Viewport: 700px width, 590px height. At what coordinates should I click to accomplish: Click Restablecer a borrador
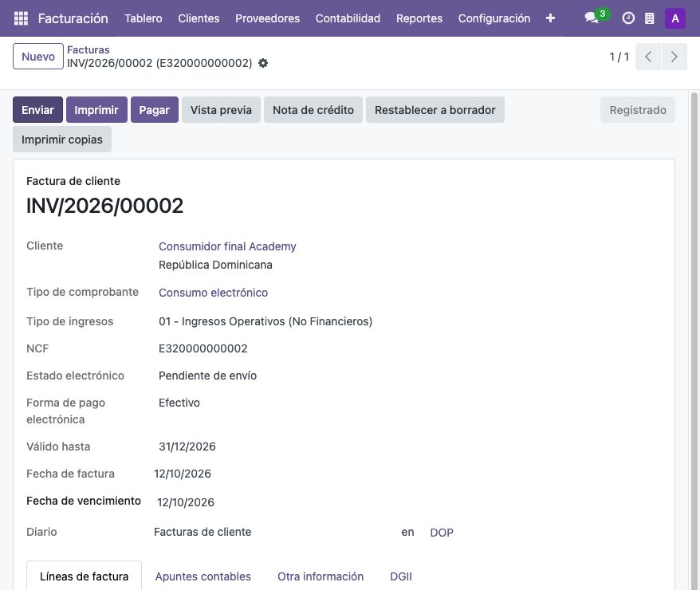[435, 110]
